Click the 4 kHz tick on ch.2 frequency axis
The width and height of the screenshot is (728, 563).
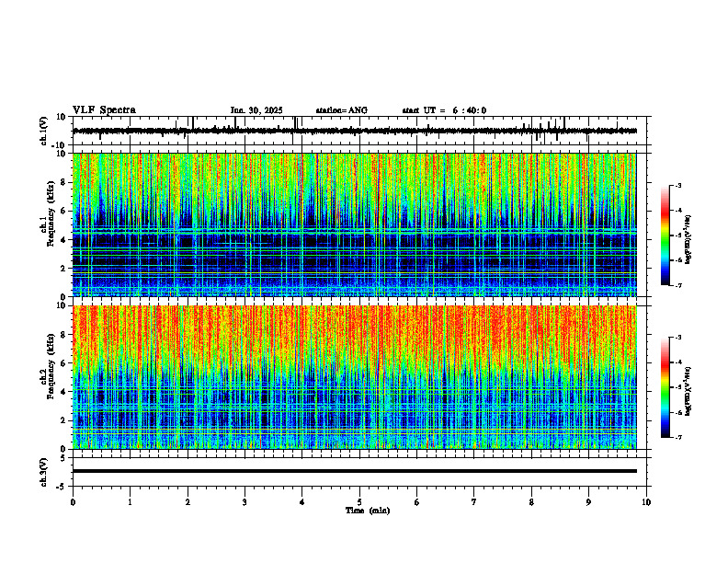pyautogui.click(x=64, y=392)
